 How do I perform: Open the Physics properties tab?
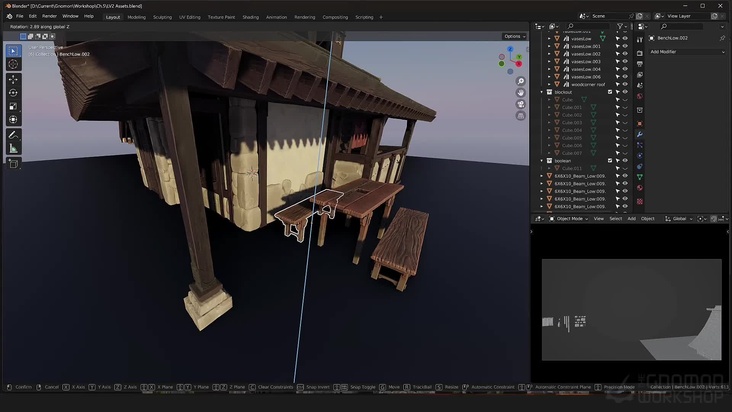tap(640, 156)
